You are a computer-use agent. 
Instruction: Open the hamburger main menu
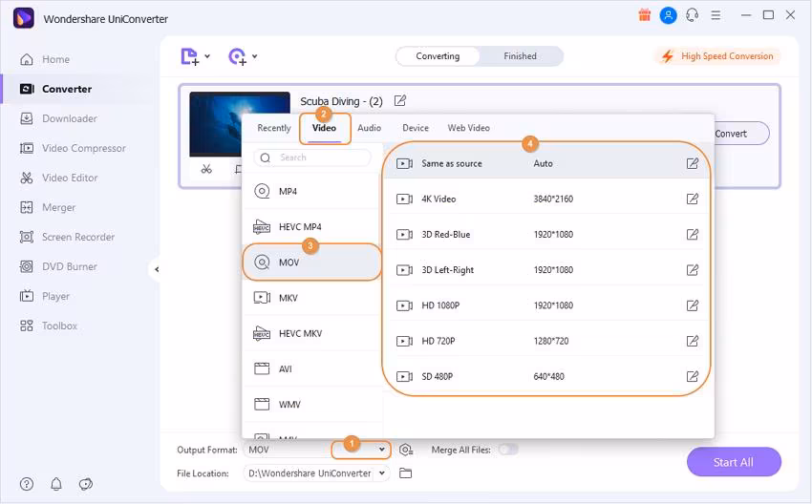[x=716, y=15]
